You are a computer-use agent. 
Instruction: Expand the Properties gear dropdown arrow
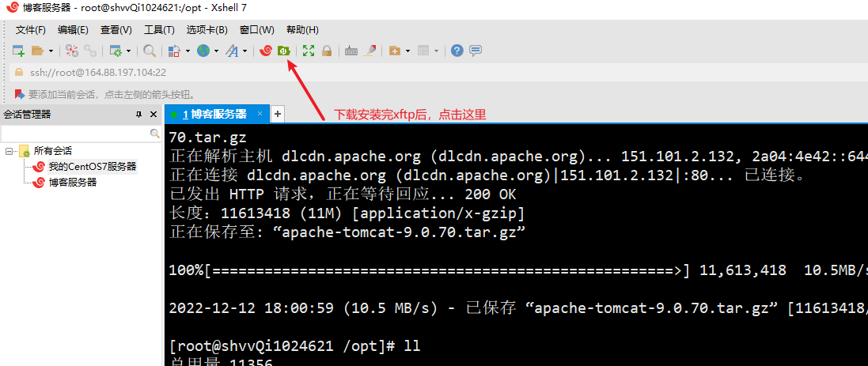pos(129,51)
